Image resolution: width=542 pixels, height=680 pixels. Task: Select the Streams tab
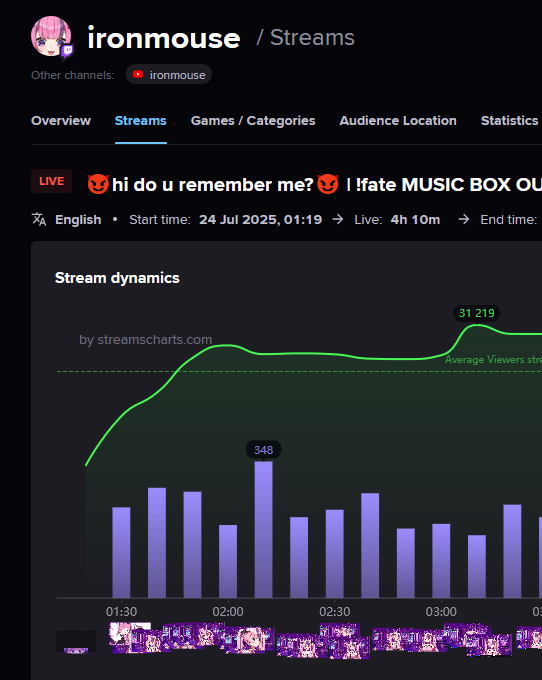coord(140,121)
